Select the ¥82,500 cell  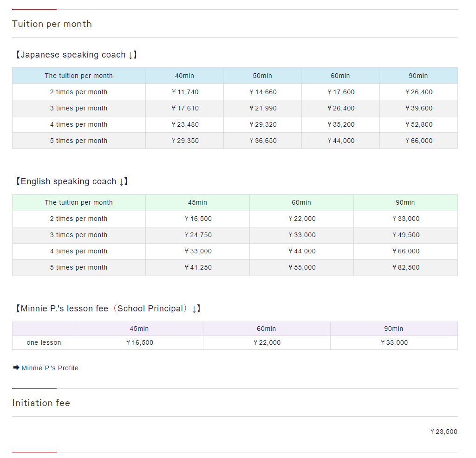[405, 268]
